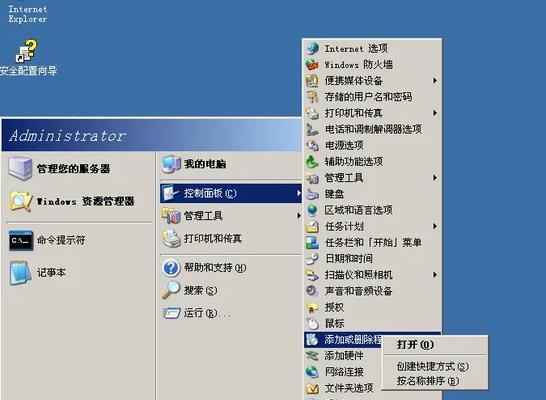
Task: Choose 按名称排序(B) context menu entry
Action: [428, 381]
